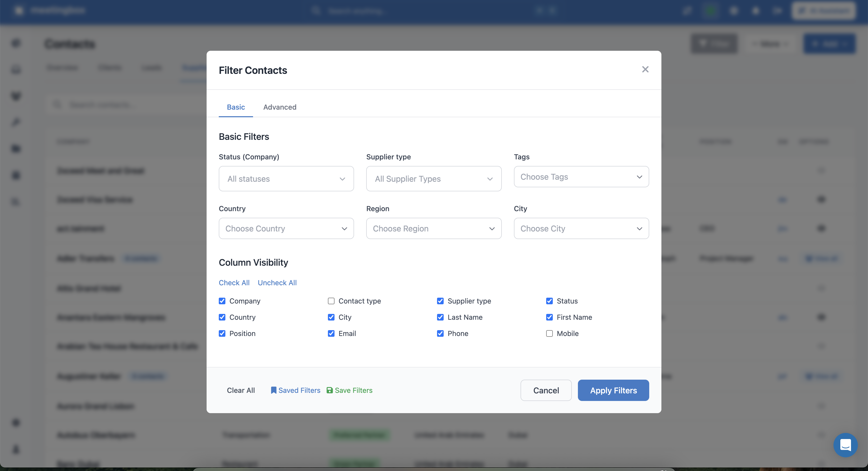Expand the Choose Region dropdown
This screenshot has width=868, height=471.
tap(434, 228)
